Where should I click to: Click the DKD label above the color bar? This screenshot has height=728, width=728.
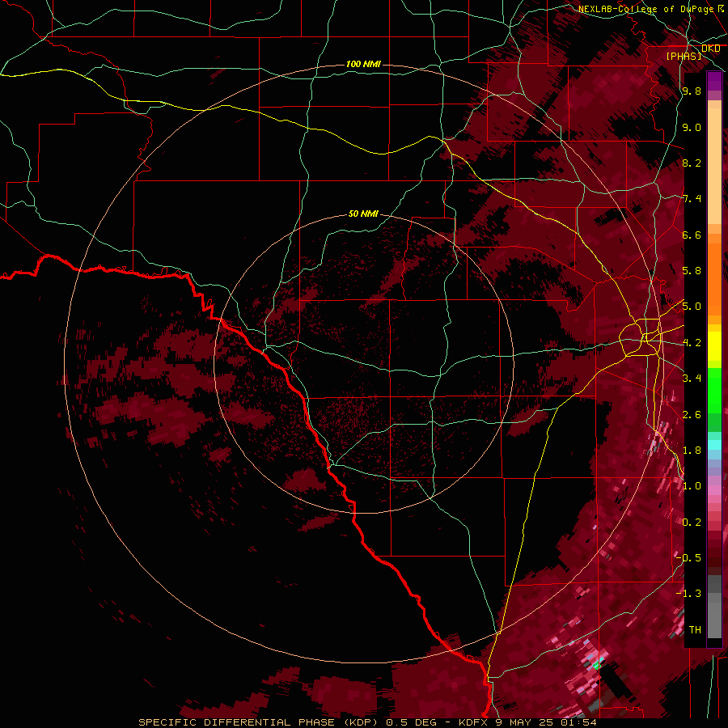click(711, 49)
